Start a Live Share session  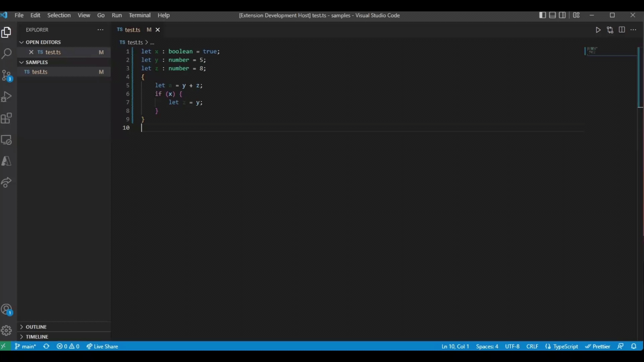coord(102,346)
